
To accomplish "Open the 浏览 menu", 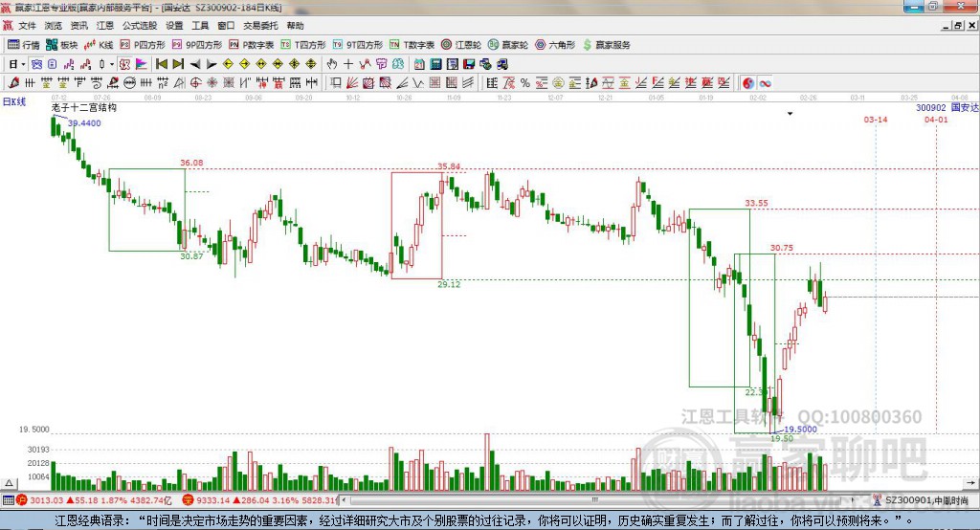I will tap(54, 26).
